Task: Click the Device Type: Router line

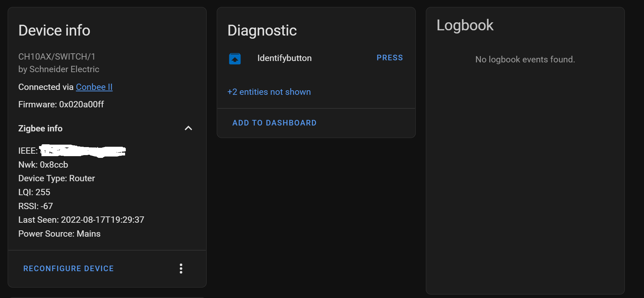Action: pos(56,178)
